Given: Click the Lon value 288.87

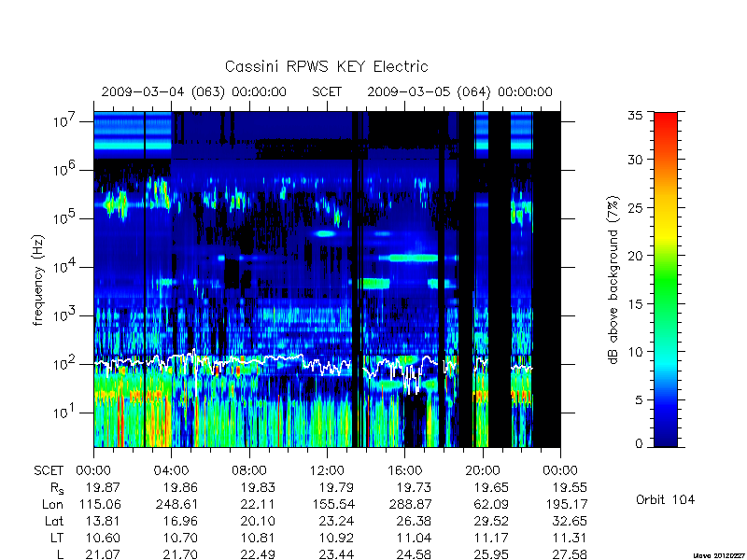Looking at the screenshot, I should (412, 504).
